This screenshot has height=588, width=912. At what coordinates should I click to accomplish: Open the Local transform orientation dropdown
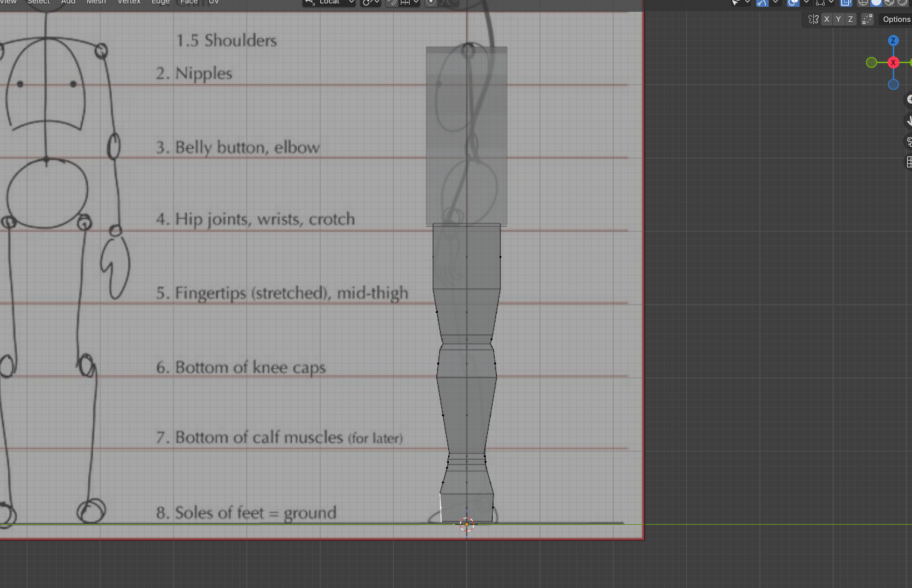click(x=329, y=2)
